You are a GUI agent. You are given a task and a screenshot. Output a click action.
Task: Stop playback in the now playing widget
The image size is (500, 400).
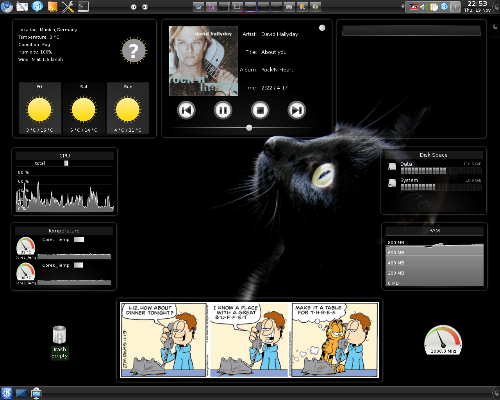pyautogui.click(x=260, y=110)
